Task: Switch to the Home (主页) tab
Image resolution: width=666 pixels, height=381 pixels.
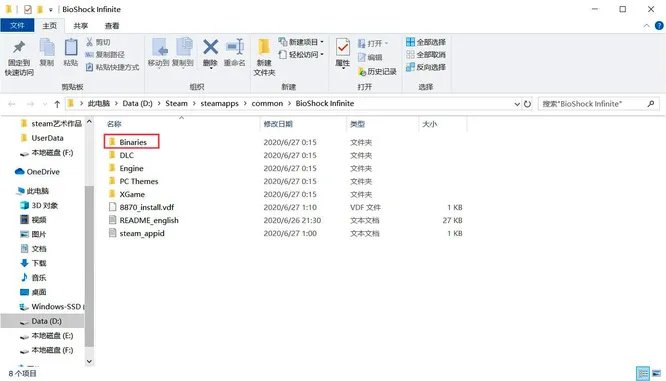Action: [x=49, y=25]
